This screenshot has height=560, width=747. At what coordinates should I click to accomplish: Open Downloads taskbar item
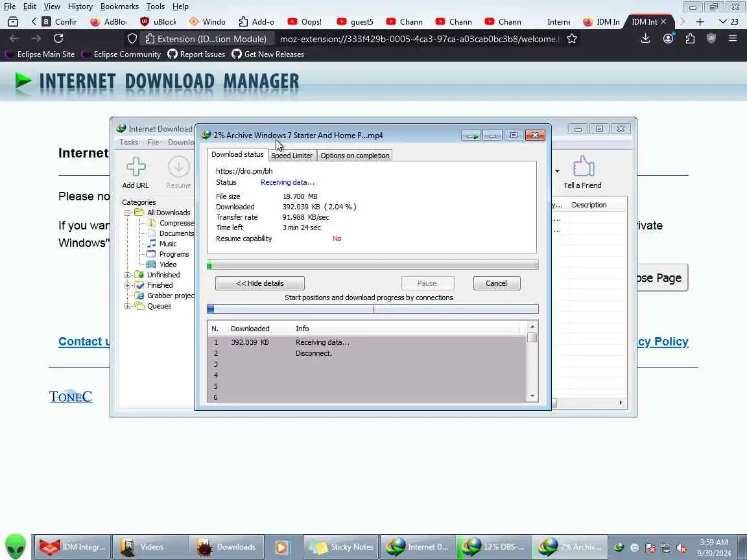point(226,546)
